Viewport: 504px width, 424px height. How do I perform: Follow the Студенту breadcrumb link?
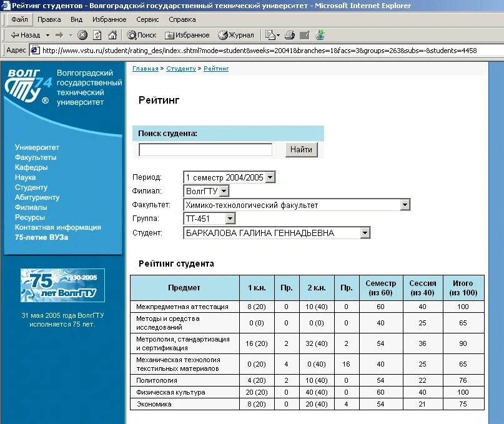pos(181,69)
